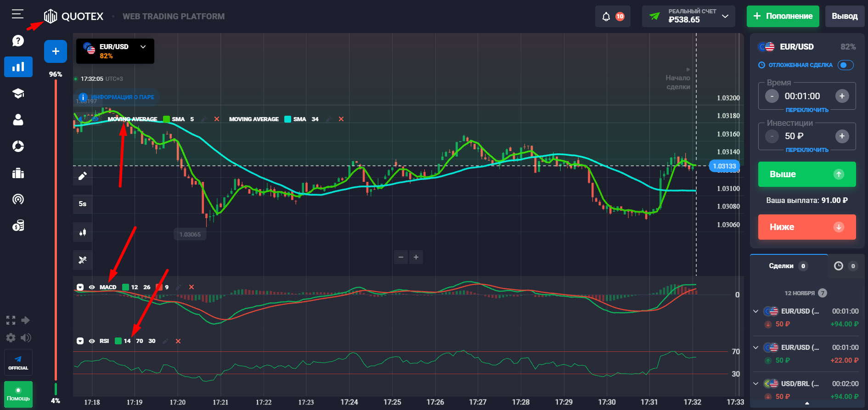Open the green Помощь help button
Viewport: 868px width, 410px height.
18,394
